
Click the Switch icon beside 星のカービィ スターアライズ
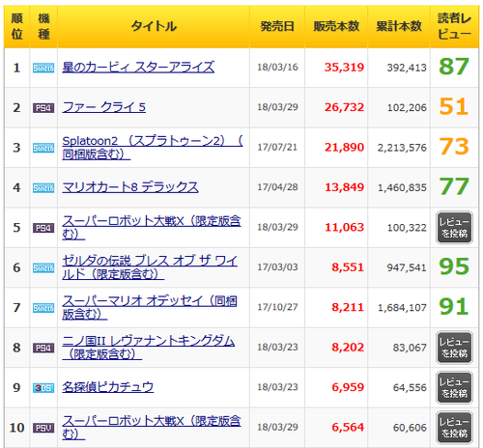(x=43, y=68)
